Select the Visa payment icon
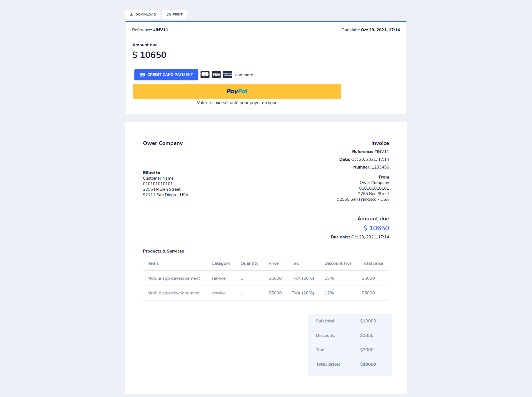This screenshot has width=532, height=397. [216, 75]
